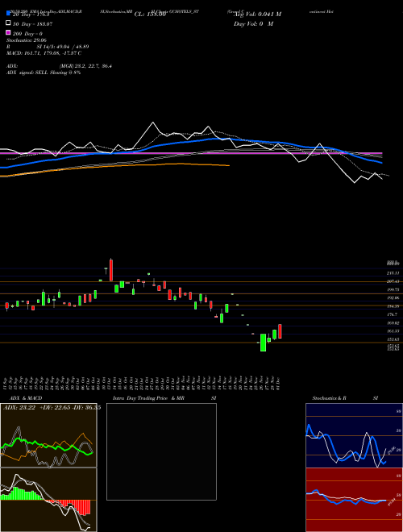
Task: Click the RSI 14/5 '49.04 / 48.89' values
Action: coord(71,47)
